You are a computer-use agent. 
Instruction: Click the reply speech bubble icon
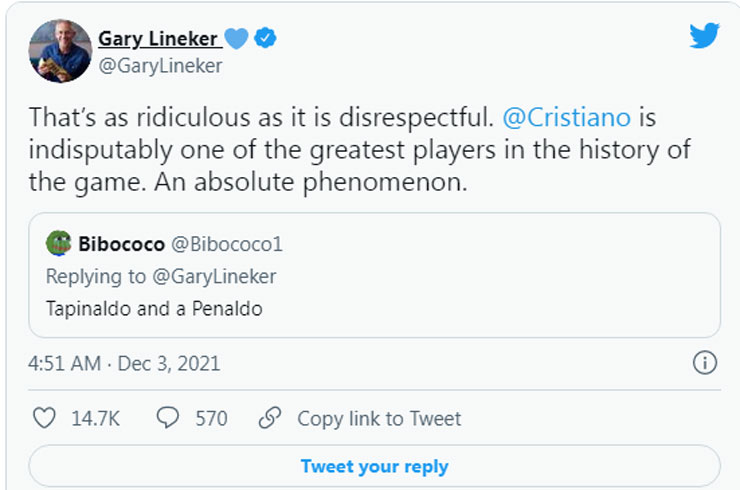pyautogui.click(x=168, y=418)
